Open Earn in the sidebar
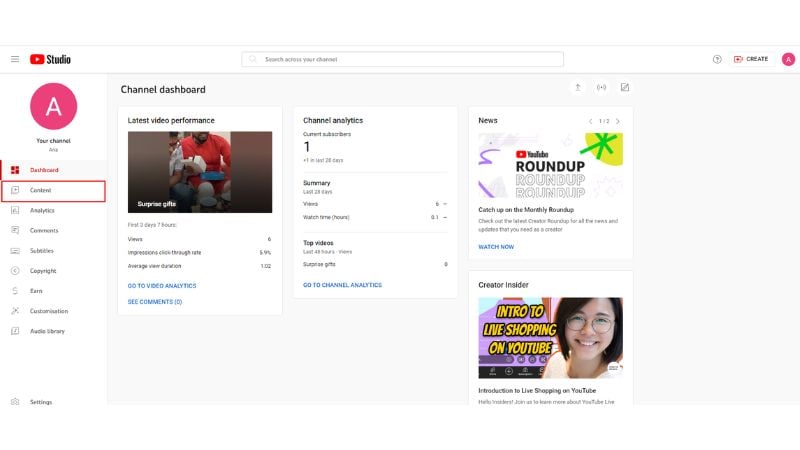Screen dimensions: 800x450 54,291
